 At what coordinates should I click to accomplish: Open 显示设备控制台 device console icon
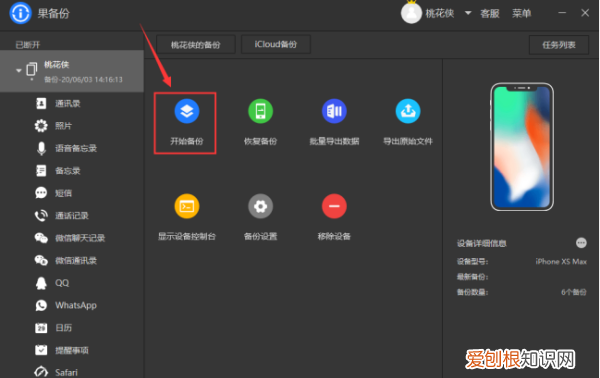pyautogui.click(x=187, y=206)
